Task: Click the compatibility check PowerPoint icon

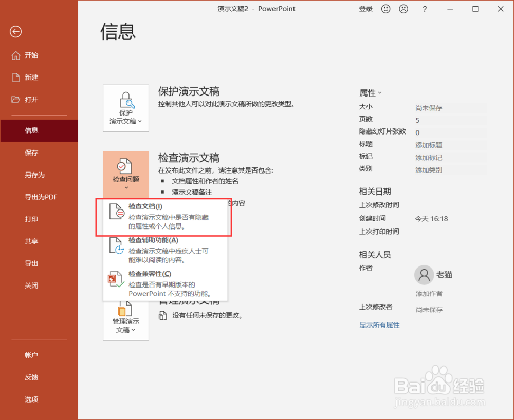Action: coord(116,279)
